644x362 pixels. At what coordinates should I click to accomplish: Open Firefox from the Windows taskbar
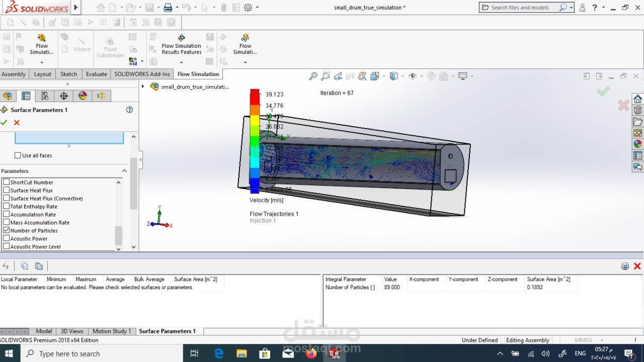tap(311, 353)
